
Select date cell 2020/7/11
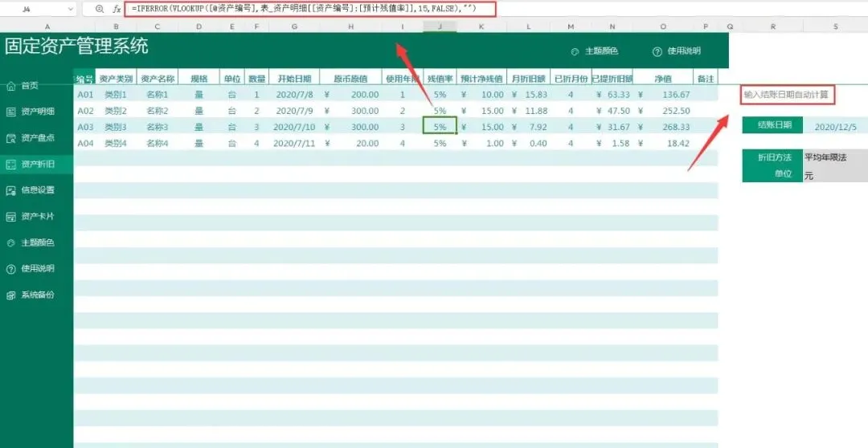(294, 143)
